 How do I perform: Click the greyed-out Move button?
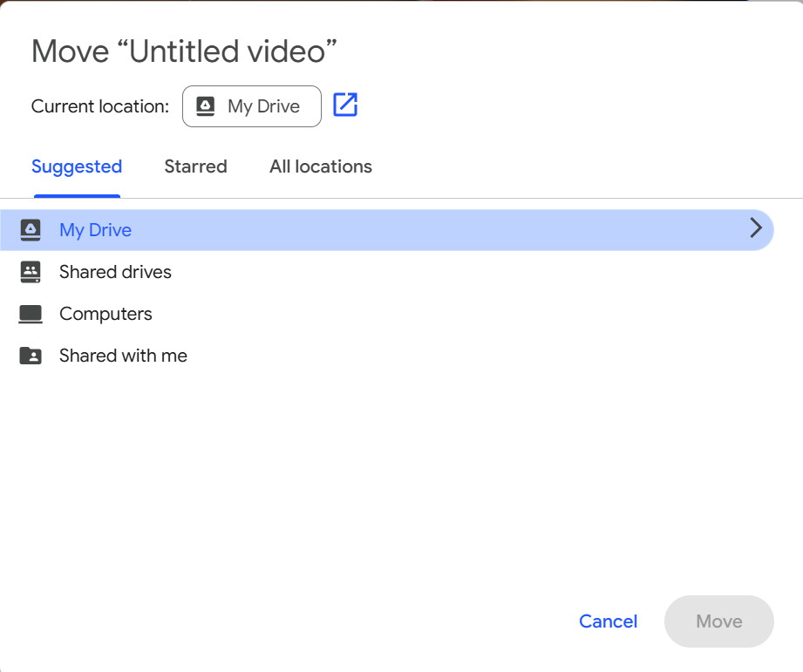[x=719, y=621]
